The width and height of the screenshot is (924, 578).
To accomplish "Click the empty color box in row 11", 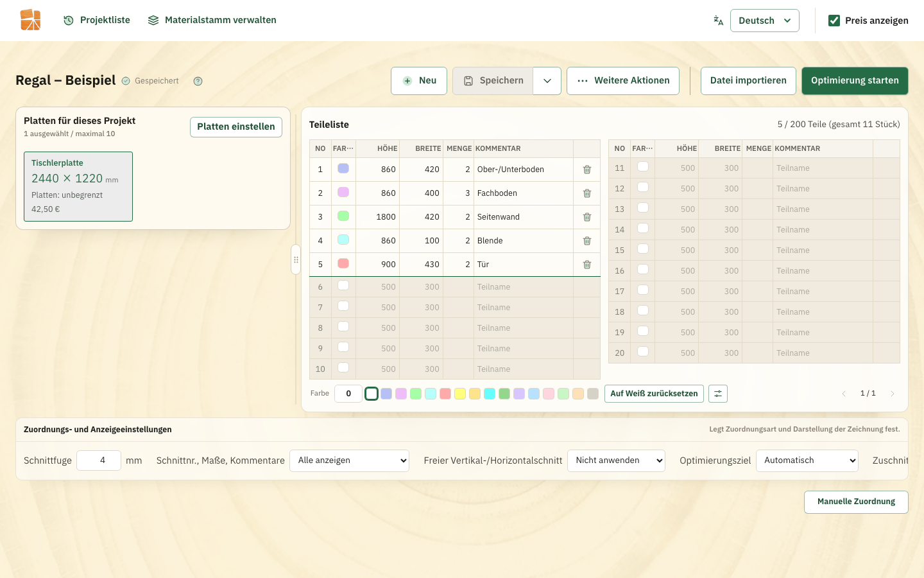I will pyautogui.click(x=642, y=166).
